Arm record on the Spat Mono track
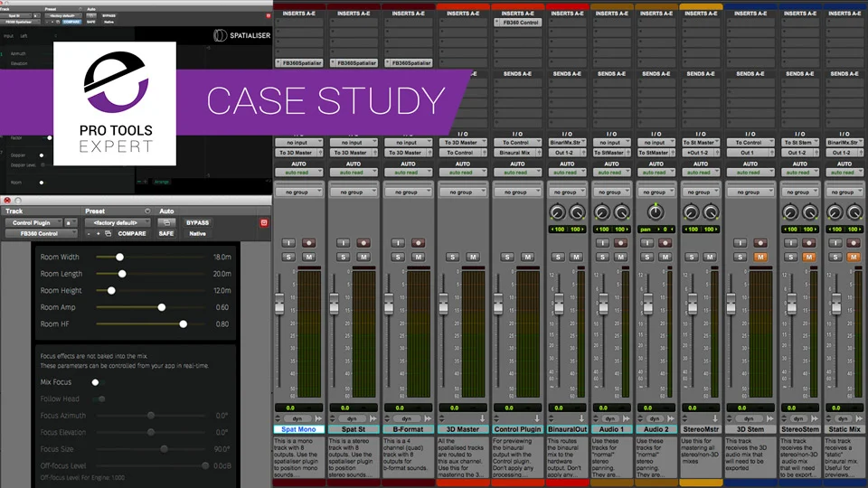This screenshot has width=868, height=488. (308, 243)
